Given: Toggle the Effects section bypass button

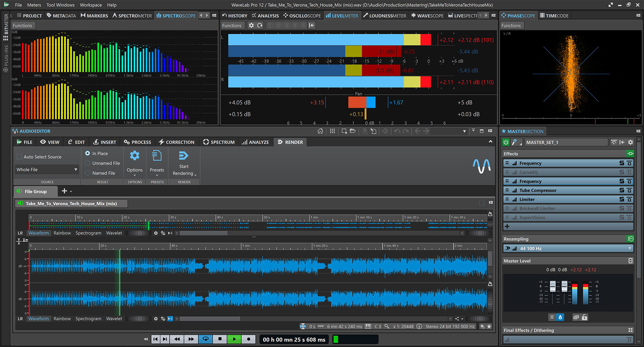Looking at the screenshot, I should [x=630, y=154].
